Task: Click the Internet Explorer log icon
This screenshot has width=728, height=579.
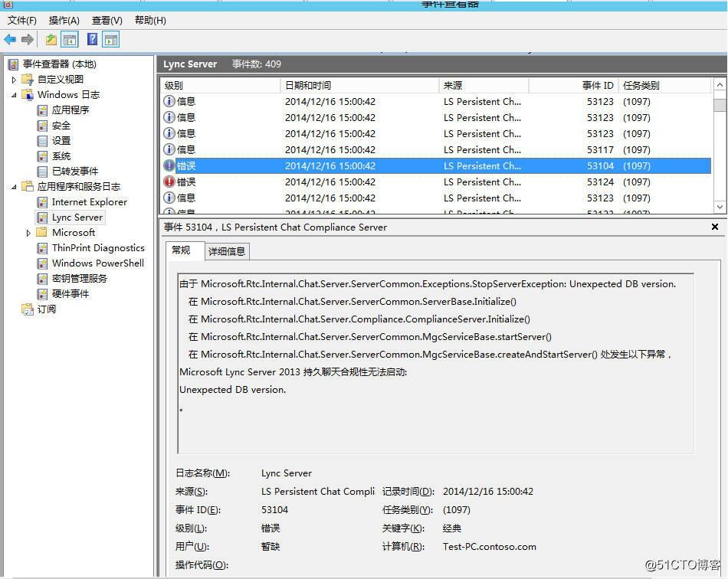Action: 42,202
